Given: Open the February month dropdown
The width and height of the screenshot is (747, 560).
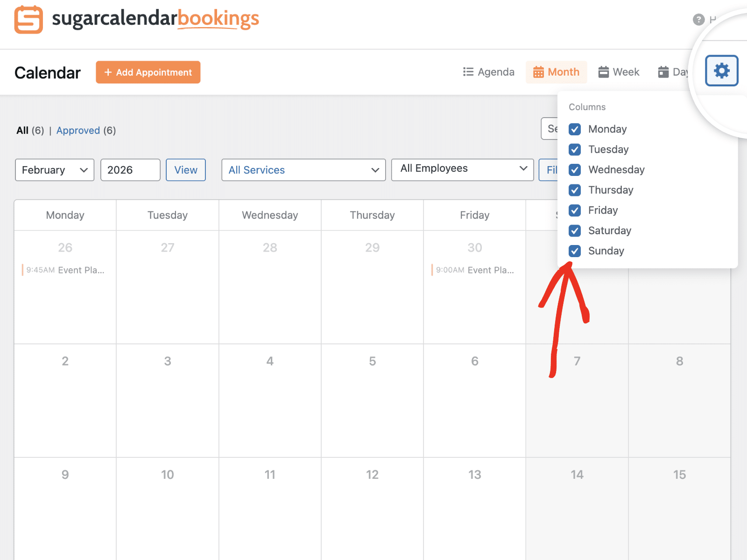Looking at the screenshot, I should coord(54,170).
